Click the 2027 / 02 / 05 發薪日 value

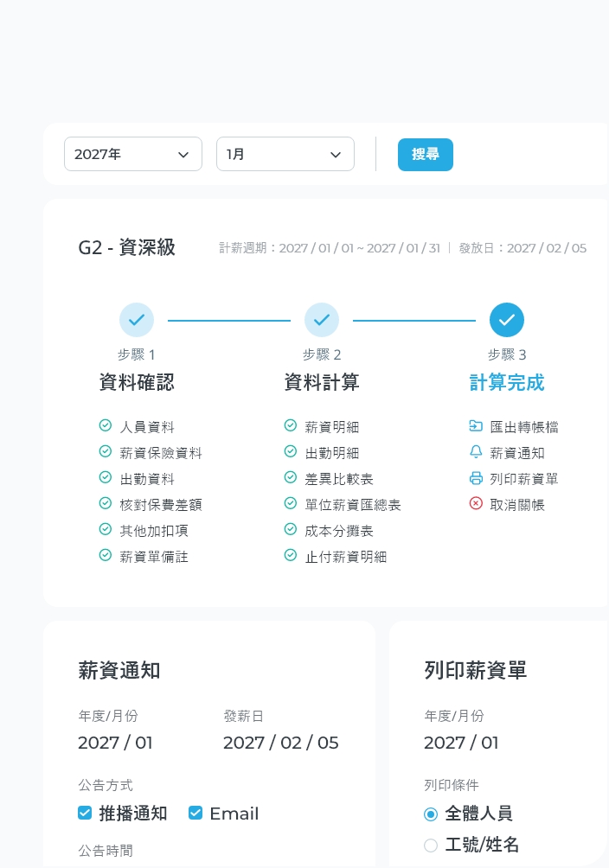[x=281, y=743]
